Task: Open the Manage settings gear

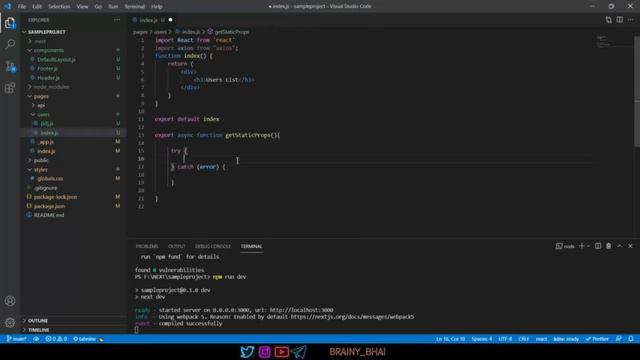Action: pos(10,322)
